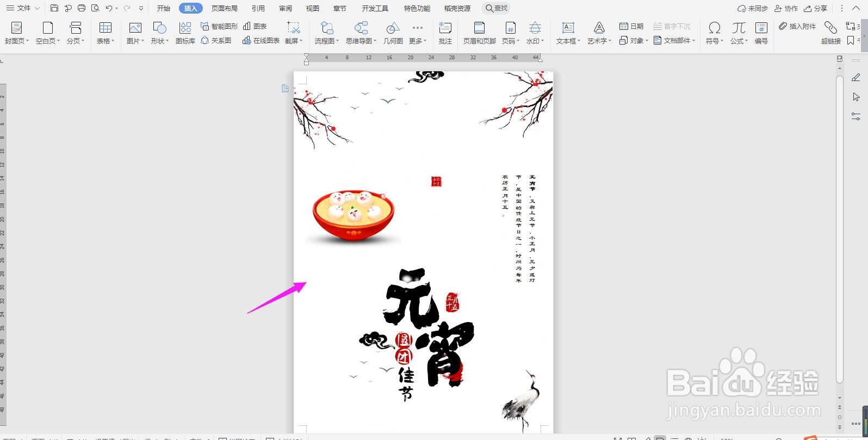Click 插入附件 insert attachment

(797, 26)
